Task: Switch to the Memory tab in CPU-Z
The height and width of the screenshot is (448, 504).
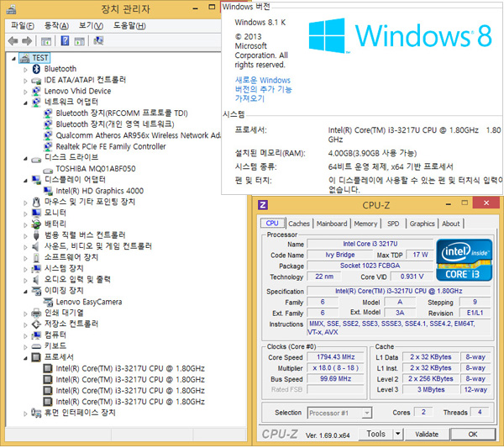Action: [x=365, y=224]
